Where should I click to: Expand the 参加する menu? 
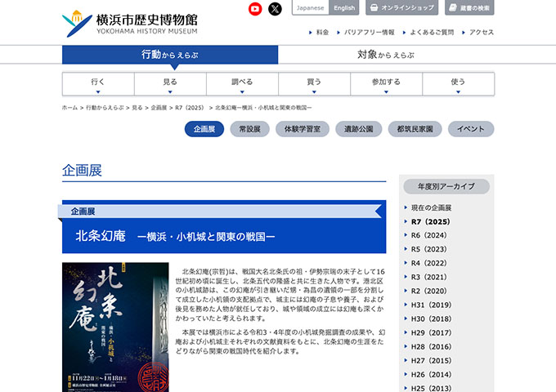pos(386,84)
